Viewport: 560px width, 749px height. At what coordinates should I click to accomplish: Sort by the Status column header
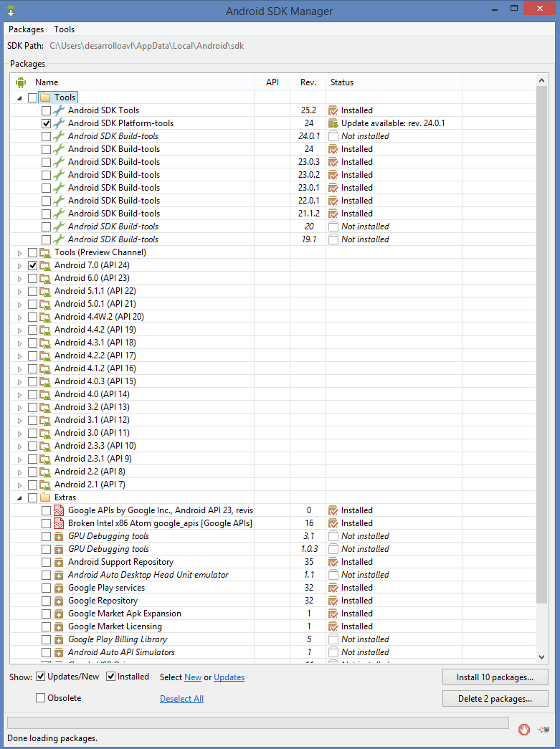click(394, 82)
